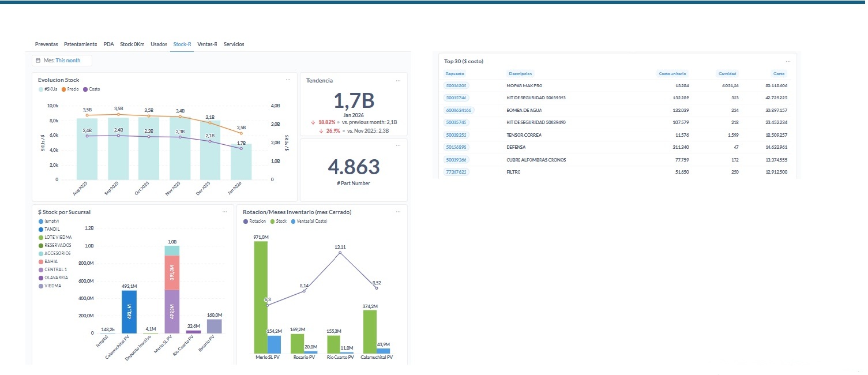The width and height of the screenshot is (868, 375).
Task: Switch to the Ventas-R tab
Action: pyautogui.click(x=206, y=44)
